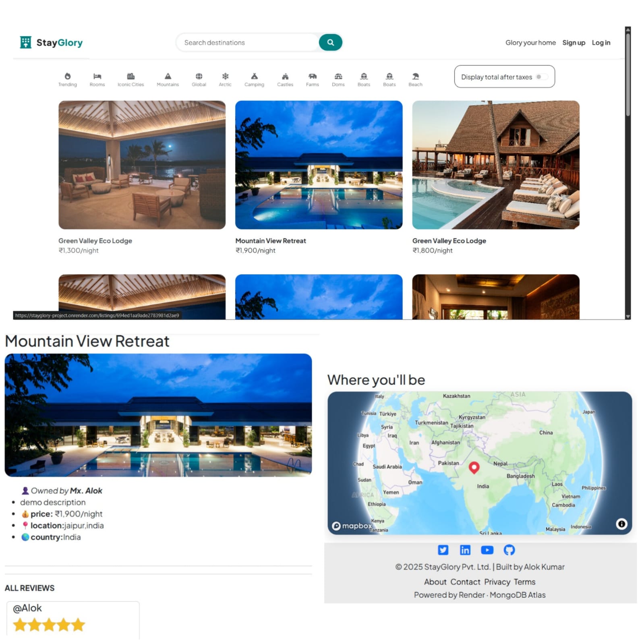Screen dimensions: 644x644
Task: Click the teal search magnifier button
Action: pyautogui.click(x=330, y=42)
